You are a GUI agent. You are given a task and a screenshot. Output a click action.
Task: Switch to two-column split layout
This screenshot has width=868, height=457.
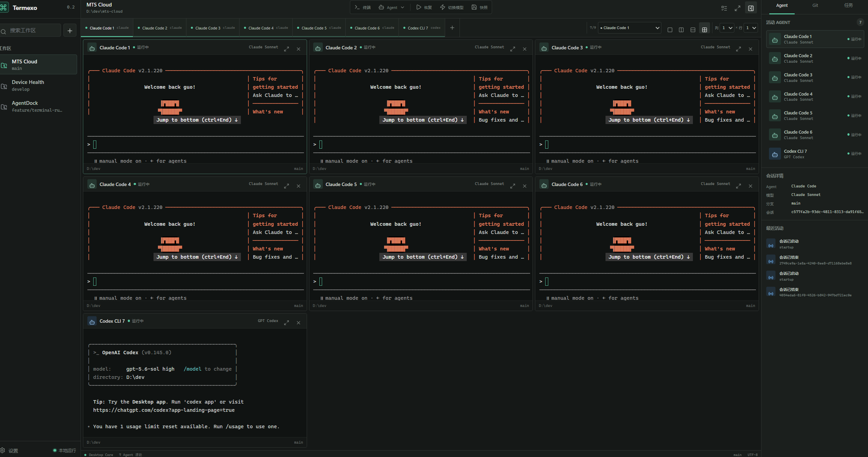pyautogui.click(x=681, y=30)
